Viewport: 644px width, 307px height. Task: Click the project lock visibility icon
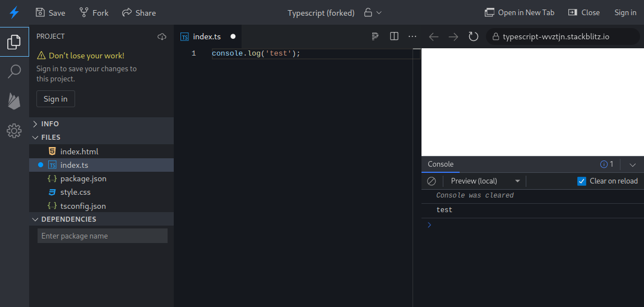point(368,13)
